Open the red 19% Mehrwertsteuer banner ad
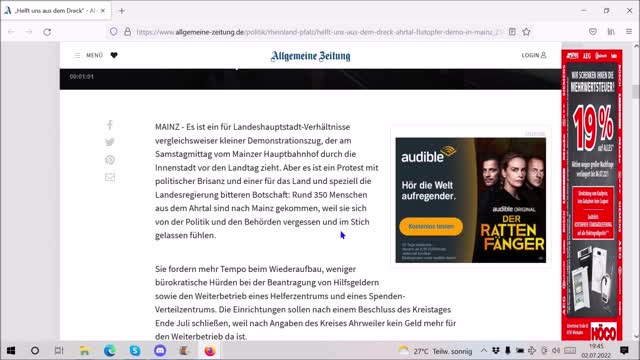This screenshot has height=360, width=640. [x=592, y=195]
